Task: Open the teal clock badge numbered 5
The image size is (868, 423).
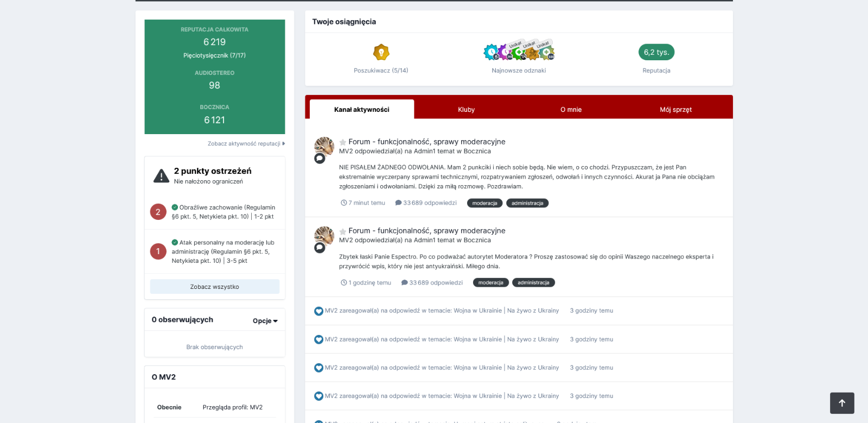Action: coord(491,52)
